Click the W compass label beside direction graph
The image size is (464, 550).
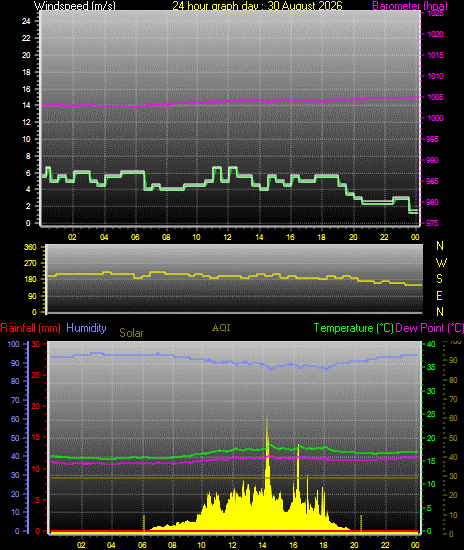441,262
